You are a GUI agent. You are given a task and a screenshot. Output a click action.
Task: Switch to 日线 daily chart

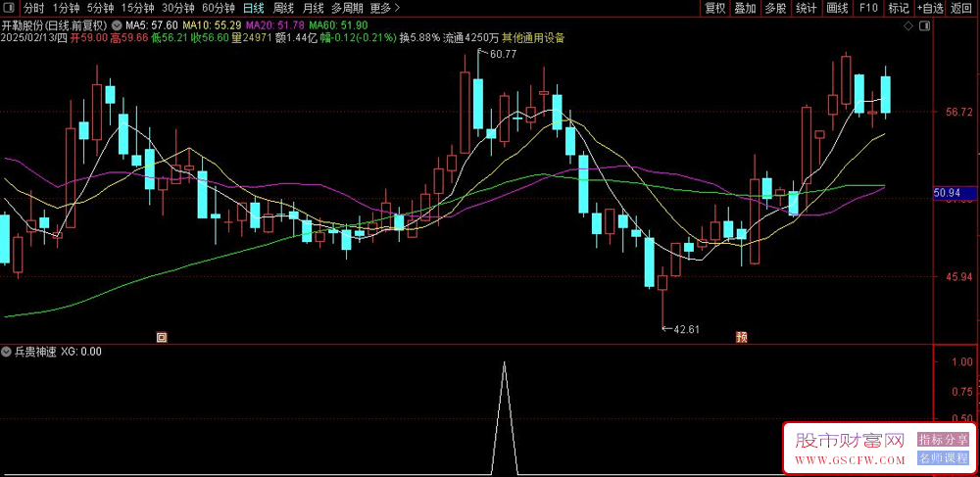click(253, 8)
